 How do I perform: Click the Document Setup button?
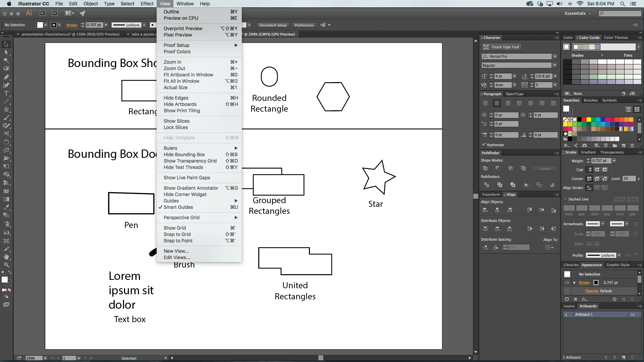click(x=273, y=25)
